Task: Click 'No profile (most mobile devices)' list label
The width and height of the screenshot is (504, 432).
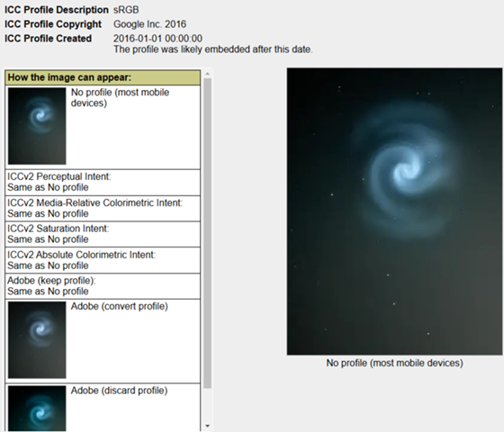Action: tap(120, 98)
